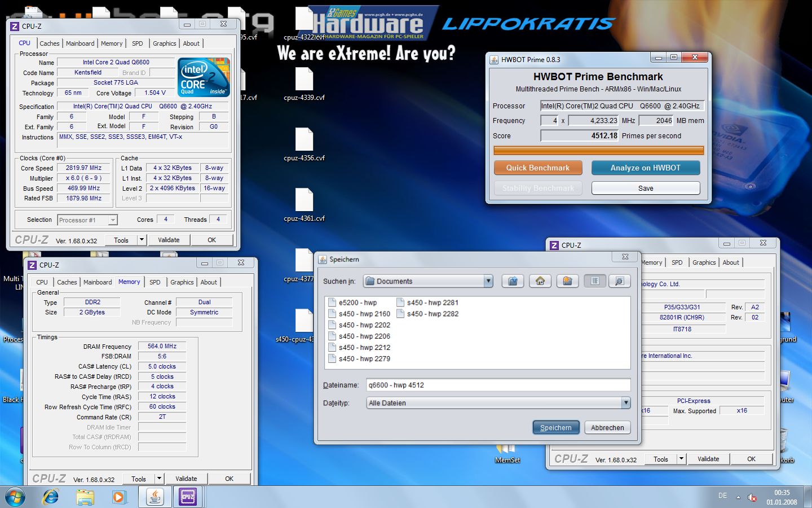Toggle list view in Speichern dialog
The width and height of the screenshot is (812, 508).
(595, 281)
